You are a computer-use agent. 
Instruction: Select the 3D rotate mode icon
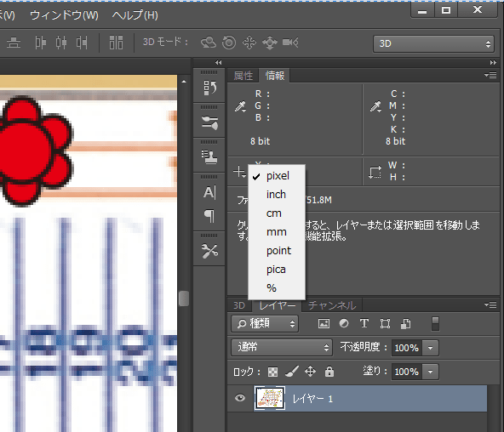point(209,43)
